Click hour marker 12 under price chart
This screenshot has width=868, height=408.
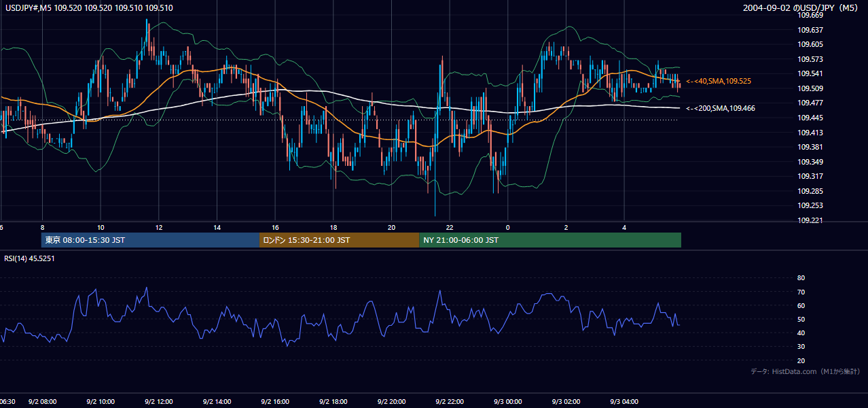159,227
